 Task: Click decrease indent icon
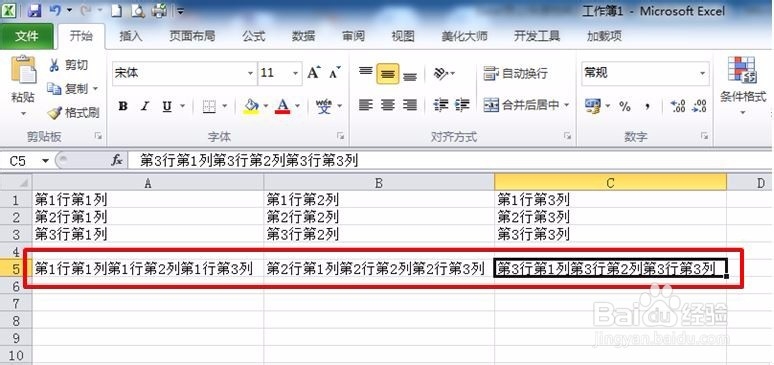tap(440, 105)
